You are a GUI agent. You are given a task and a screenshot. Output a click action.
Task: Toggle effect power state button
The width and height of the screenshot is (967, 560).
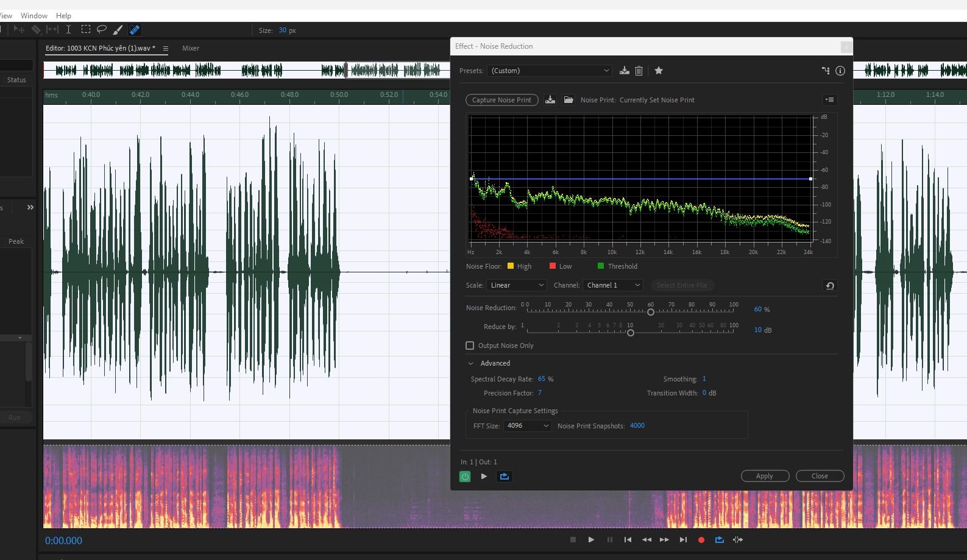click(465, 477)
